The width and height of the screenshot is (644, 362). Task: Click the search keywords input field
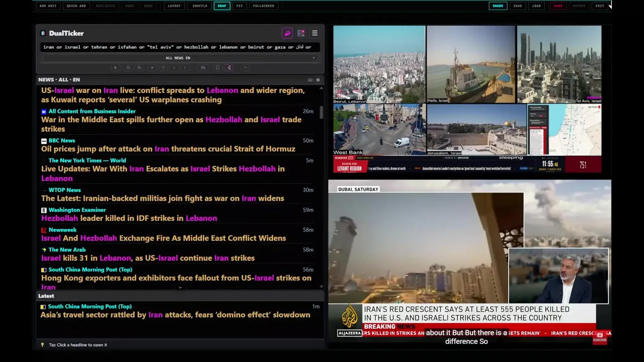(x=180, y=47)
